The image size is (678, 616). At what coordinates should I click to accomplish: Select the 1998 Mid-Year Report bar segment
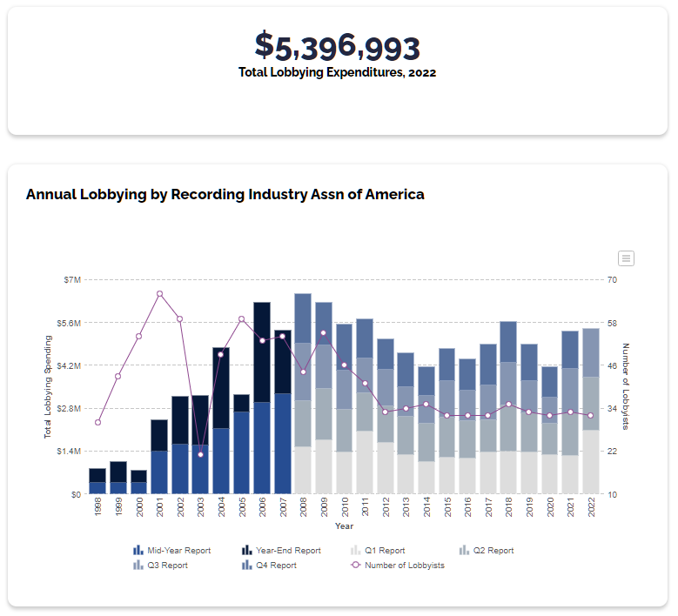coord(97,488)
